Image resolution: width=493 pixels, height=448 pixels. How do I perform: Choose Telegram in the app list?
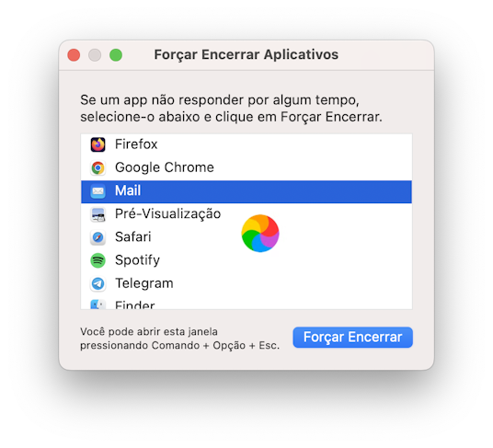(246, 283)
